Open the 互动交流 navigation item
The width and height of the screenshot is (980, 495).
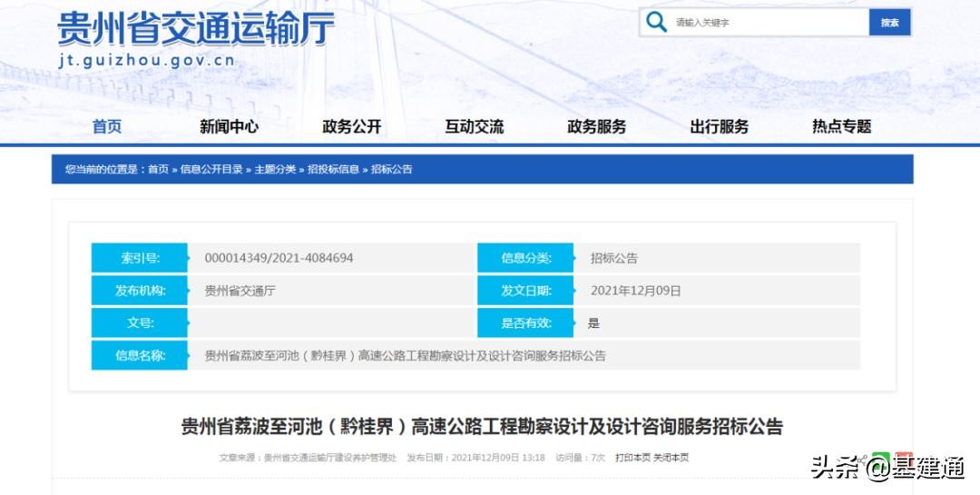[474, 127]
